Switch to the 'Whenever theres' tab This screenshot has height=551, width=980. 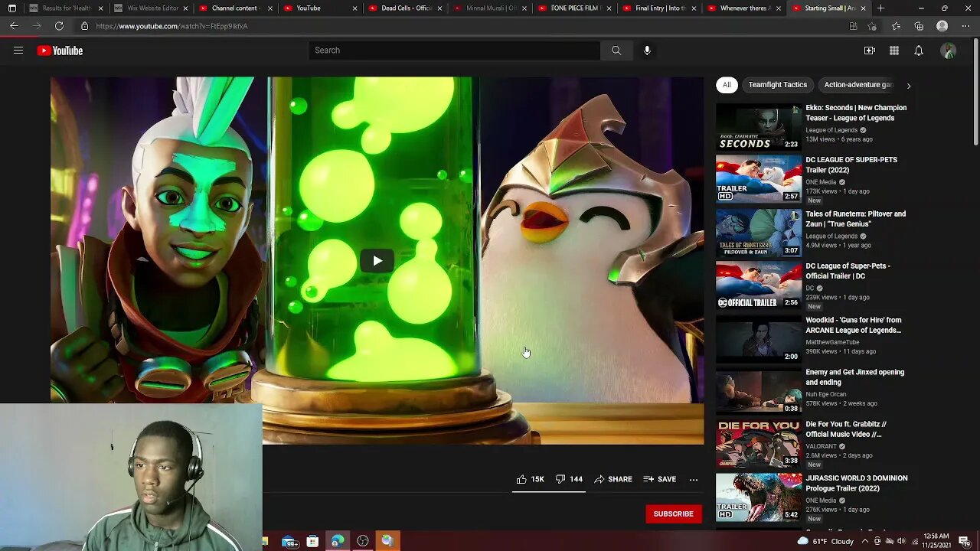pos(744,8)
